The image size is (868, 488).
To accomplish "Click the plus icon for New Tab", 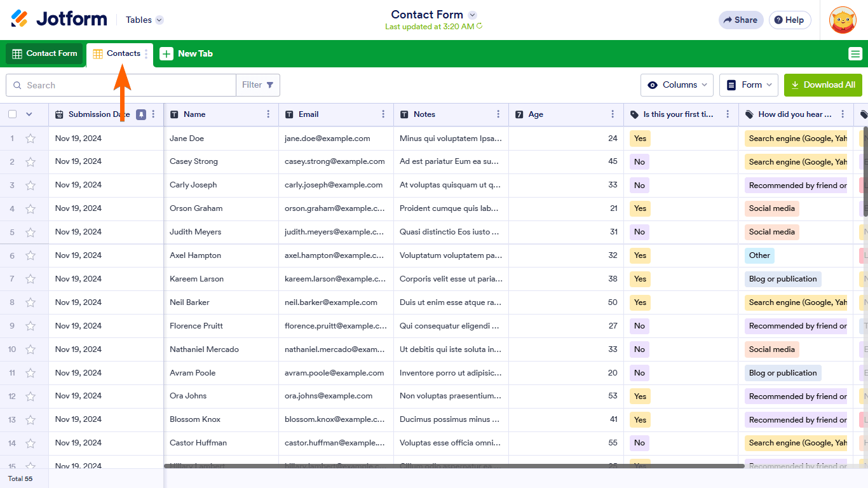I will coord(166,54).
